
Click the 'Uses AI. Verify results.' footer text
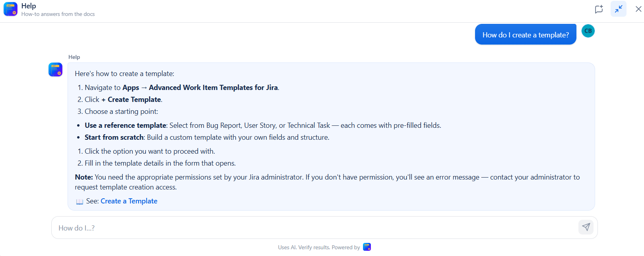[304, 247]
